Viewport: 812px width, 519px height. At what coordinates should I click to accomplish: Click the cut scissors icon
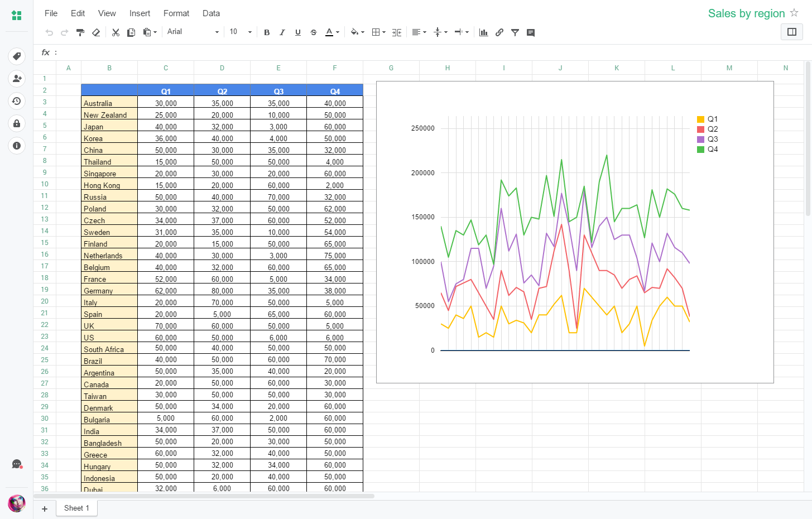coord(116,32)
